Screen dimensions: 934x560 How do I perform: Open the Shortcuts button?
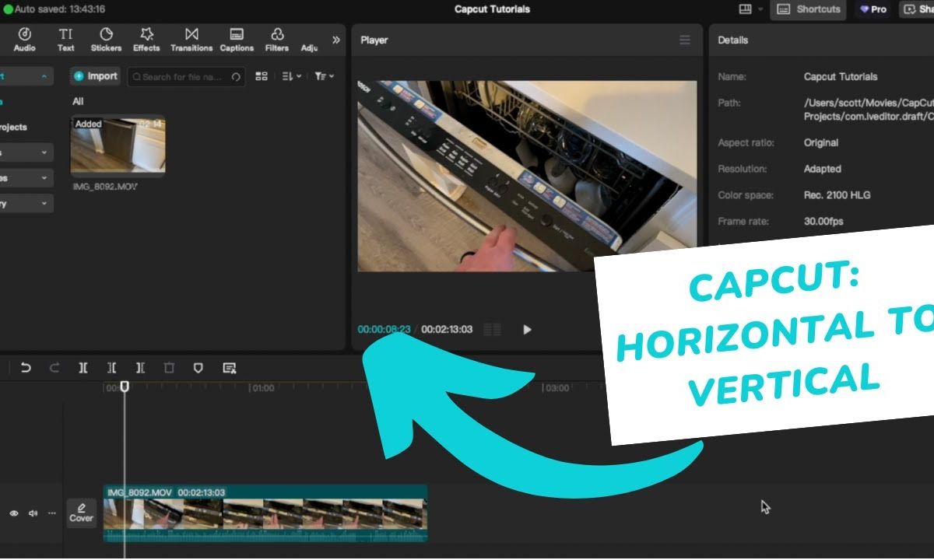coord(808,9)
